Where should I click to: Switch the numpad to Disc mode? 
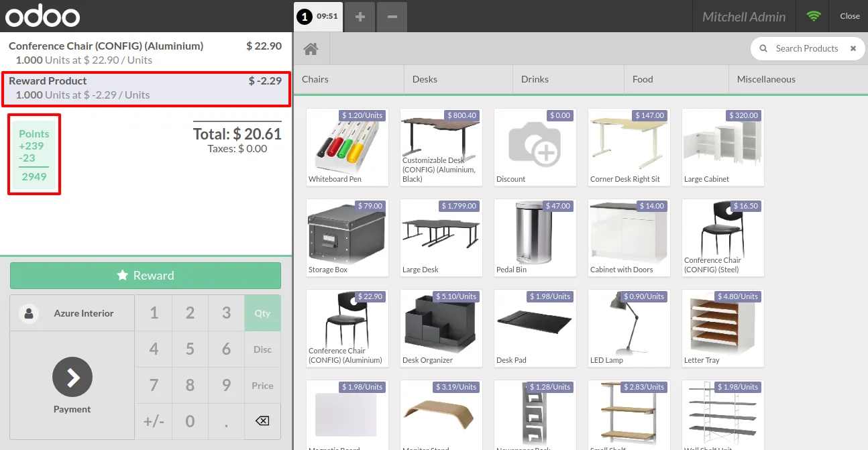[x=262, y=349]
